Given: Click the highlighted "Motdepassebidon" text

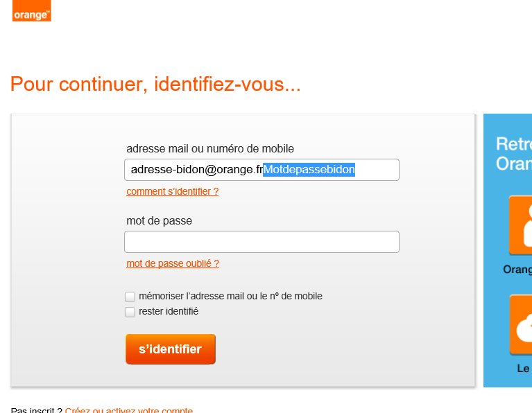Looking at the screenshot, I should point(309,170).
